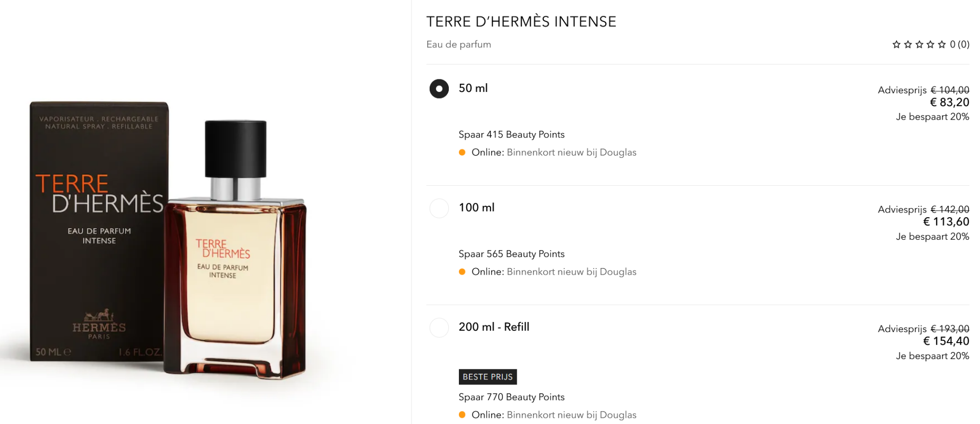Click the fifth rating star
Screen dimensions: 980x424
942,45
